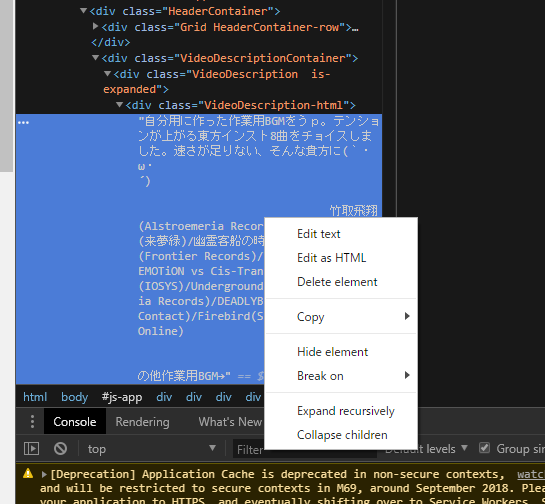Click html in the breadcrumb bar

35,397
